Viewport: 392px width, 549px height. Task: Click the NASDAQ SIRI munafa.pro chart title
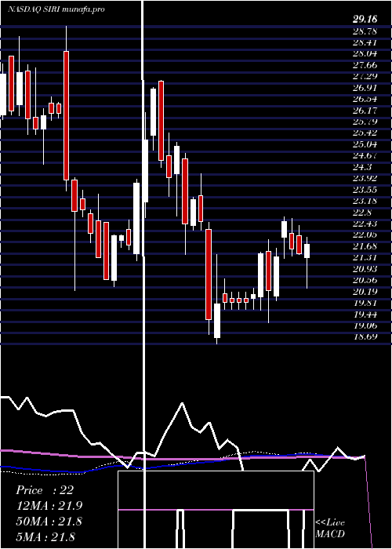pyautogui.click(x=56, y=9)
